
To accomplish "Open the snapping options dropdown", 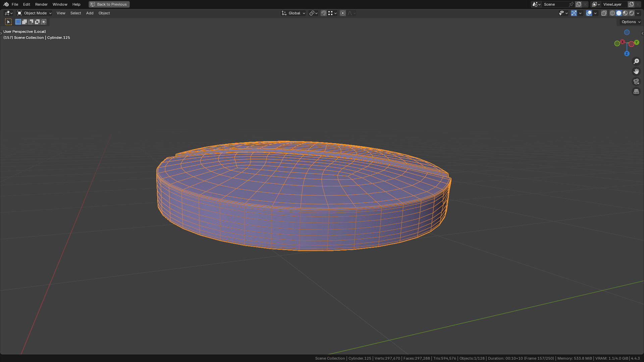I will click(x=332, y=13).
